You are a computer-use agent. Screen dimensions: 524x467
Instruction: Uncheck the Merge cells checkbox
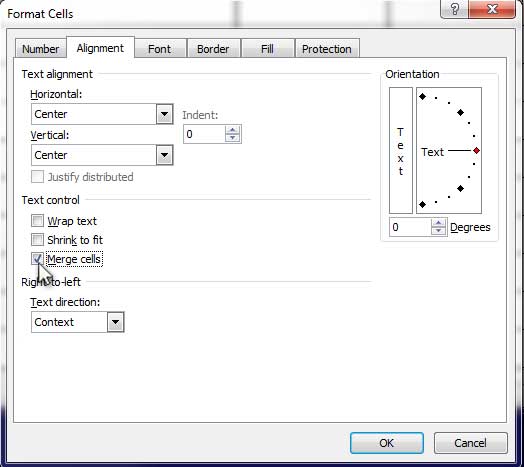(37, 259)
